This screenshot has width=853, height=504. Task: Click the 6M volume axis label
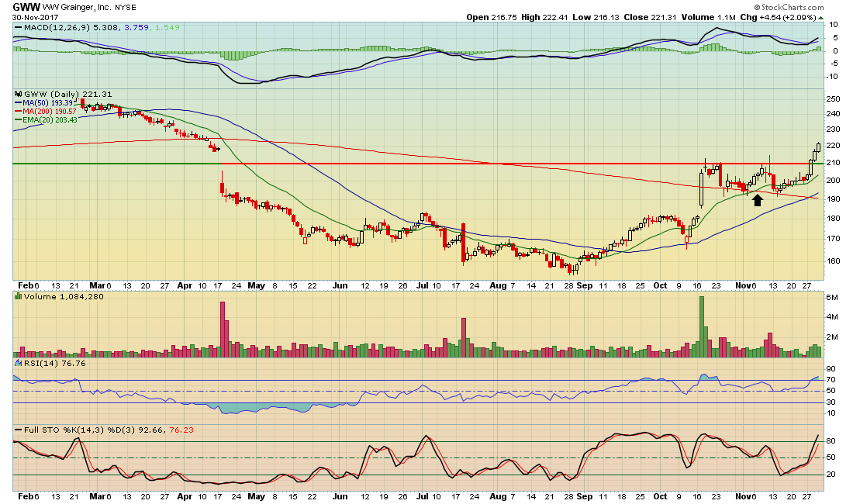point(832,298)
